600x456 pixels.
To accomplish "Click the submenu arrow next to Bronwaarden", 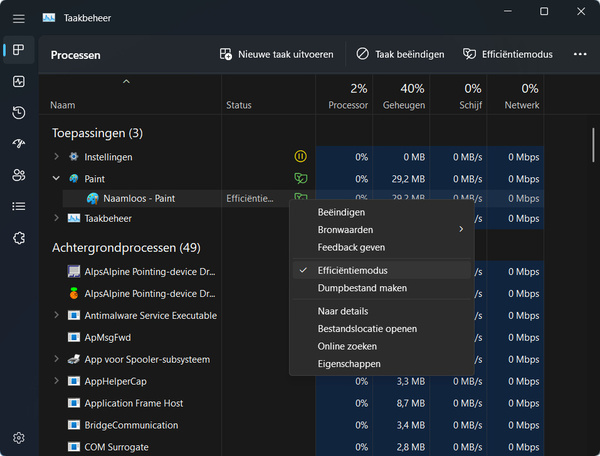I will pos(461,229).
